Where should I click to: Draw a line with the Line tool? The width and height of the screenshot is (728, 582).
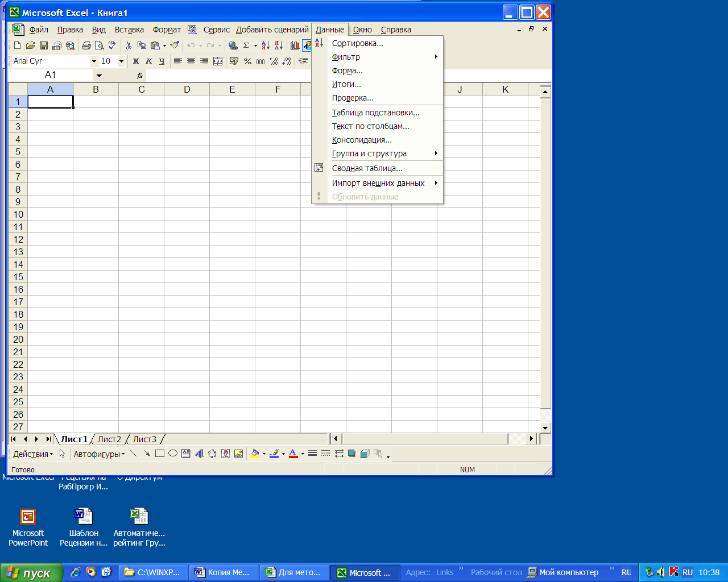point(134,454)
